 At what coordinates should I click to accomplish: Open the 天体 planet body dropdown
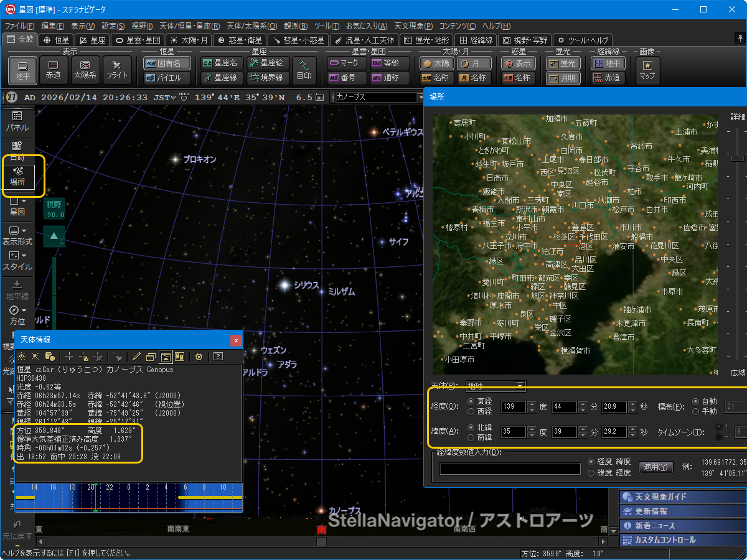[520, 386]
